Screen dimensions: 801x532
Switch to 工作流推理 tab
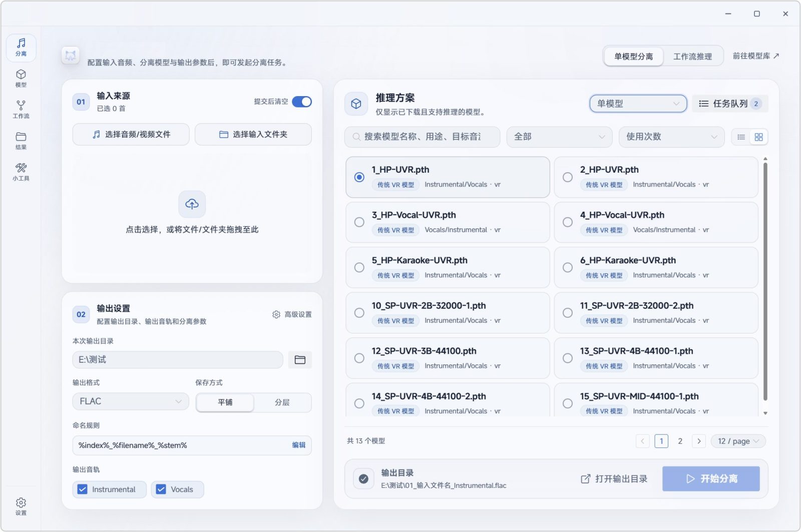pos(693,57)
